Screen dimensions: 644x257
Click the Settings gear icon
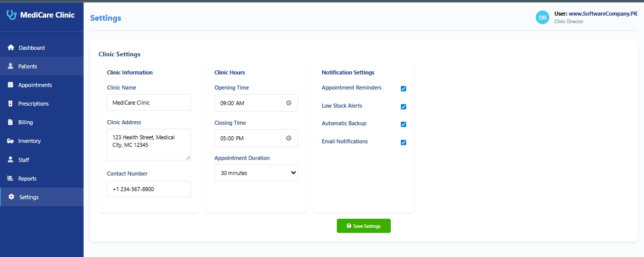coord(11,197)
